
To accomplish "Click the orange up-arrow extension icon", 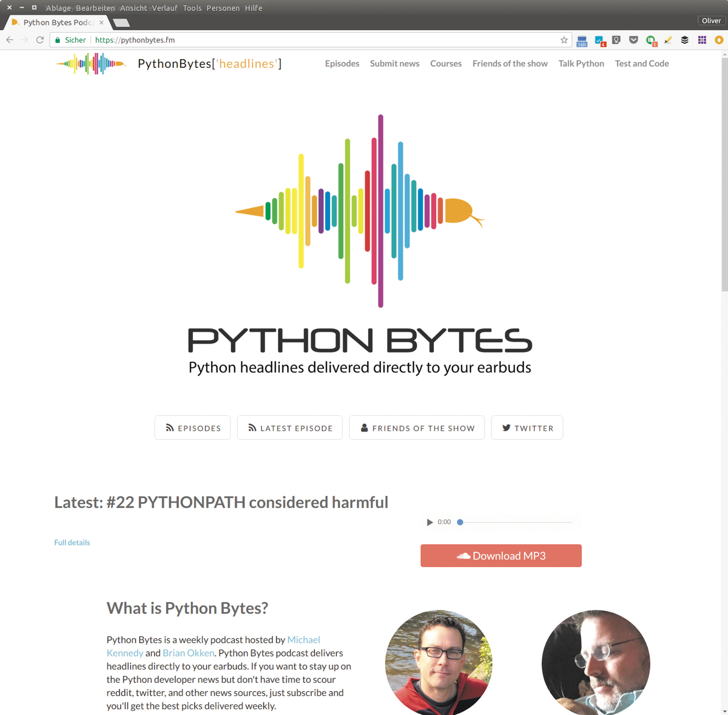I will click(x=719, y=40).
